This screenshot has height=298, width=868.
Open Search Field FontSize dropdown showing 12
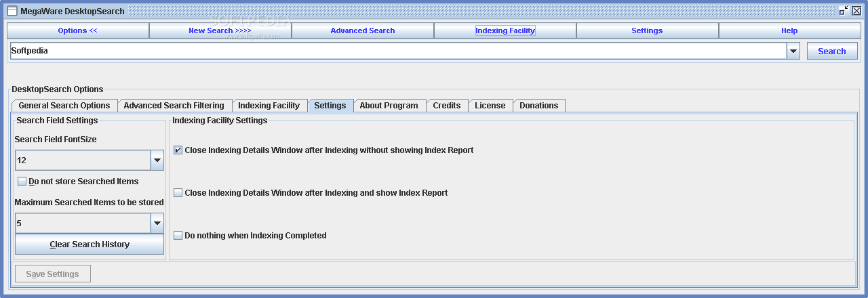[x=90, y=161]
